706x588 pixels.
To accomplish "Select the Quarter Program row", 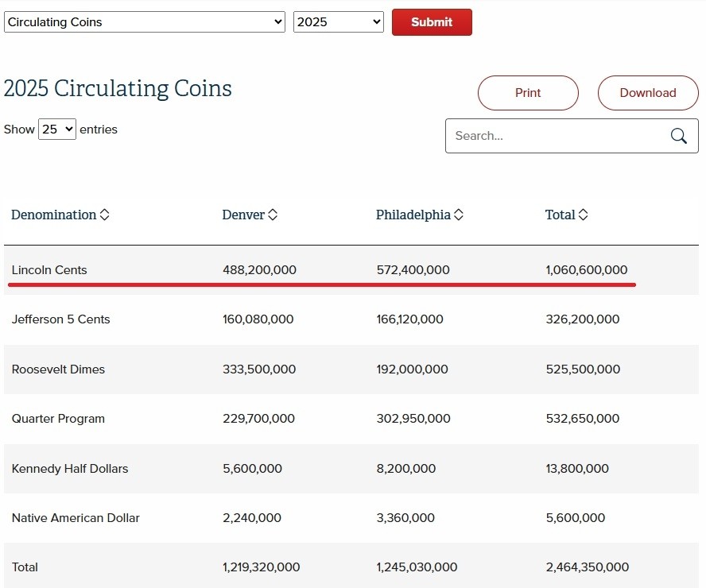I will [58, 419].
